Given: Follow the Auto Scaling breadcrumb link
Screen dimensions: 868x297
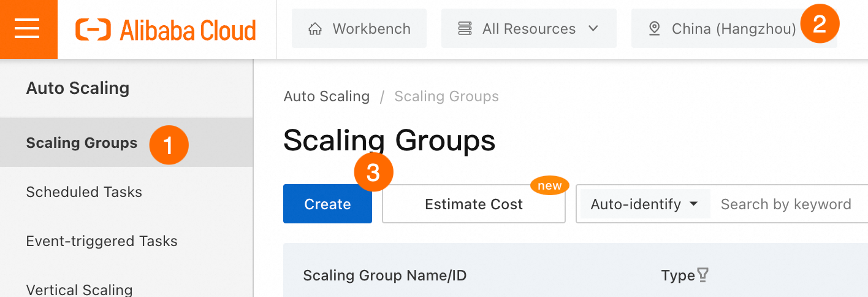Looking at the screenshot, I should [326, 96].
